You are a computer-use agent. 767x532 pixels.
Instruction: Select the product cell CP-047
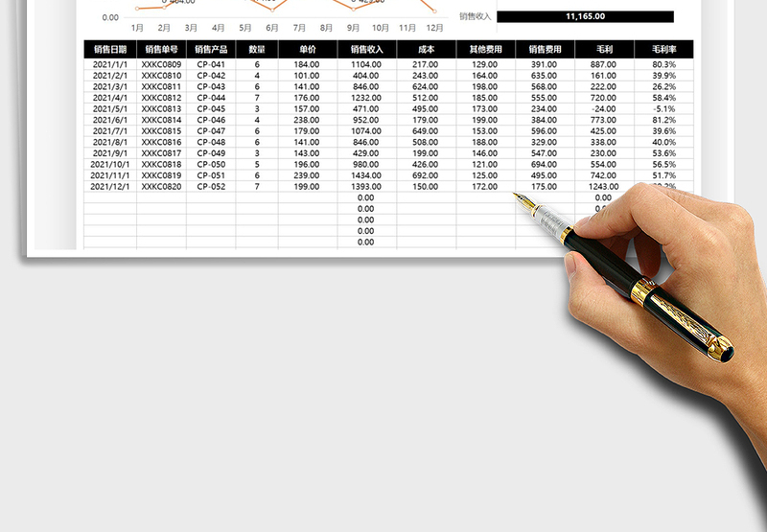pyautogui.click(x=211, y=131)
